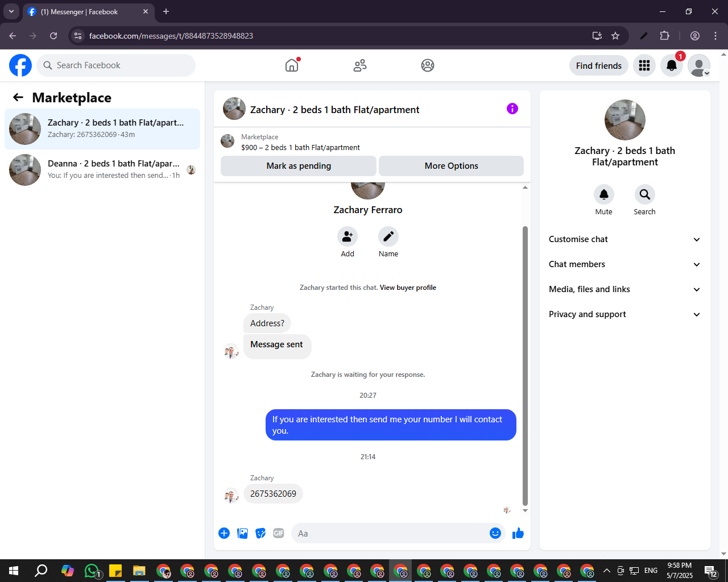728x582 pixels.
Task: Open the Notifications bell icon
Action: click(x=672, y=65)
